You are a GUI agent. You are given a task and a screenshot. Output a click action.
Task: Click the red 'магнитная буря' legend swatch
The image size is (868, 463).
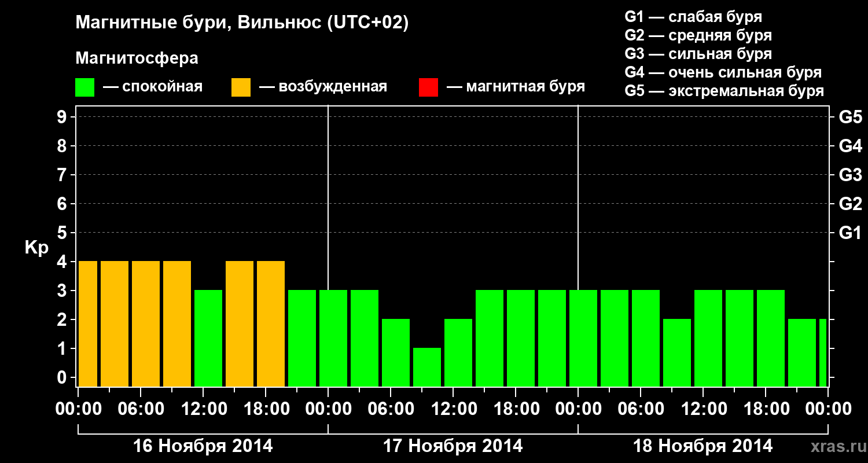428,87
